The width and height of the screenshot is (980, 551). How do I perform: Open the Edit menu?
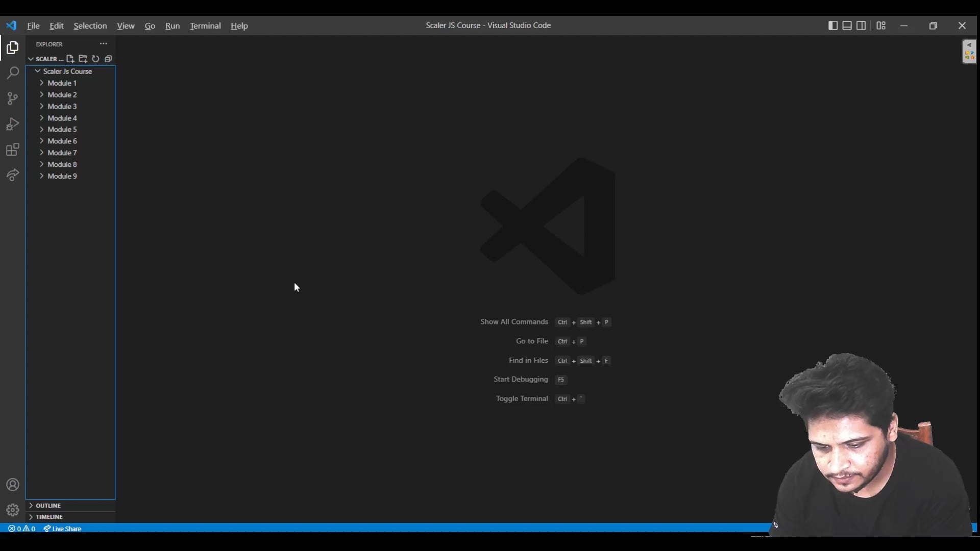(56, 26)
